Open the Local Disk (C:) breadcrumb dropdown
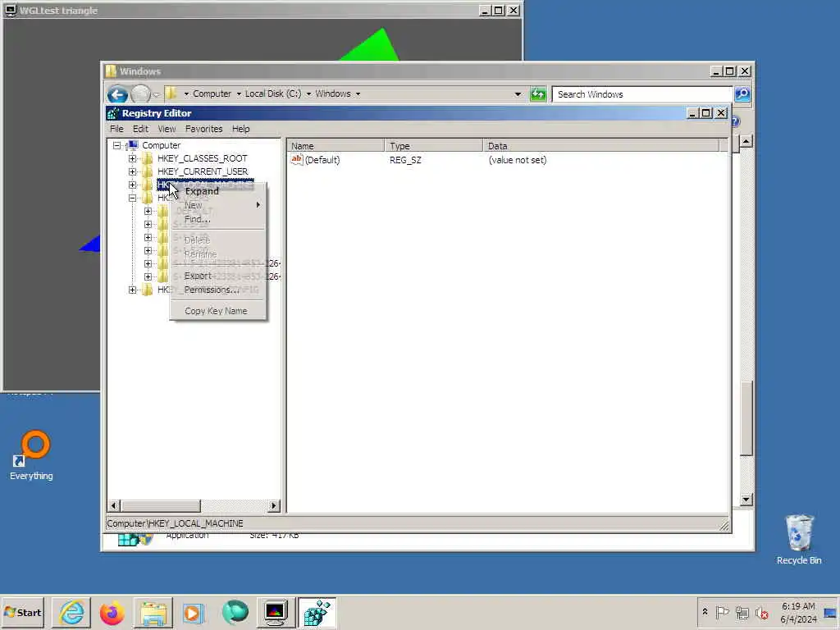840x630 pixels. 308,94
